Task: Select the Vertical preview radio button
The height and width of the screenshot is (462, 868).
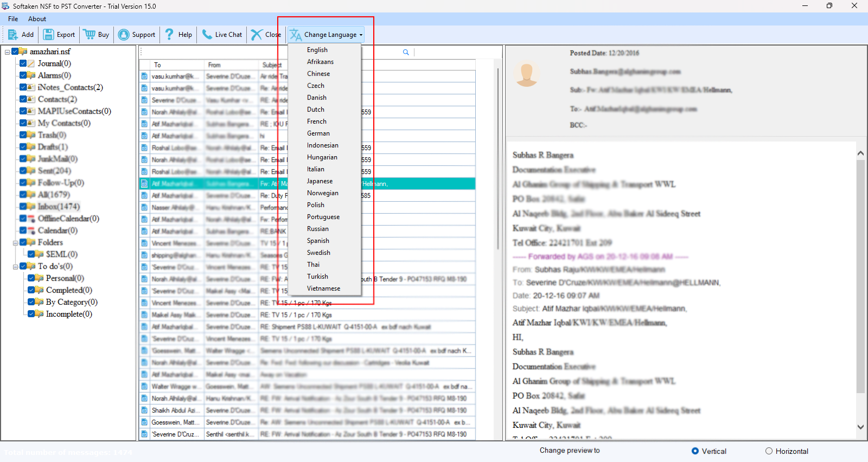Action: pos(695,451)
